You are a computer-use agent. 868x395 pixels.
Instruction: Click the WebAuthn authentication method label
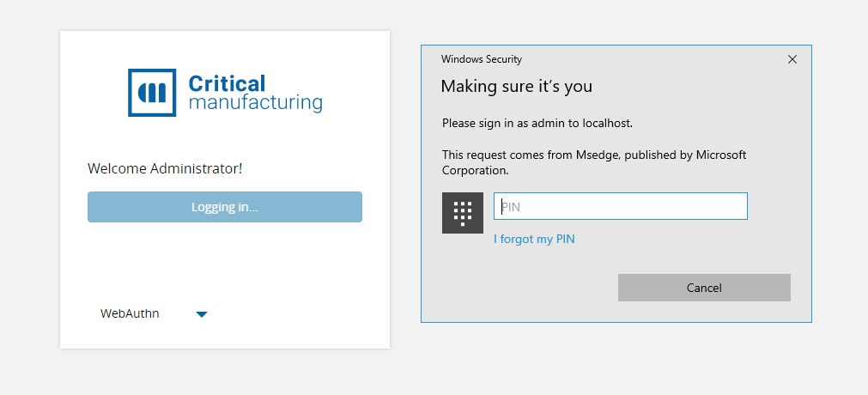click(x=130, y=313)
